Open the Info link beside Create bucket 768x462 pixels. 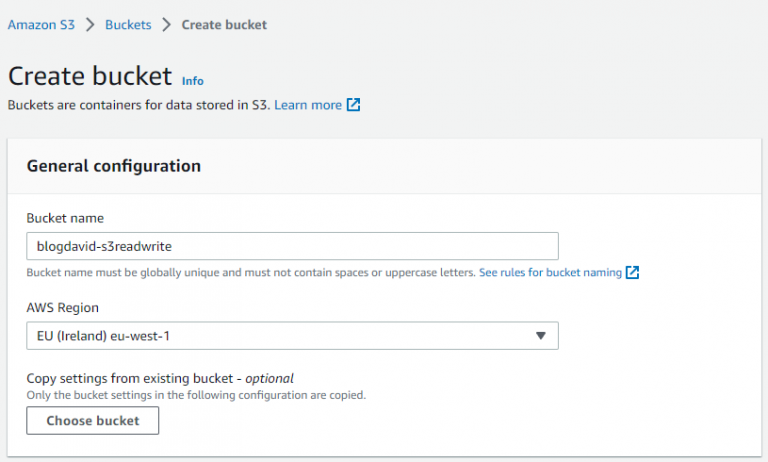tap(193, 81)
